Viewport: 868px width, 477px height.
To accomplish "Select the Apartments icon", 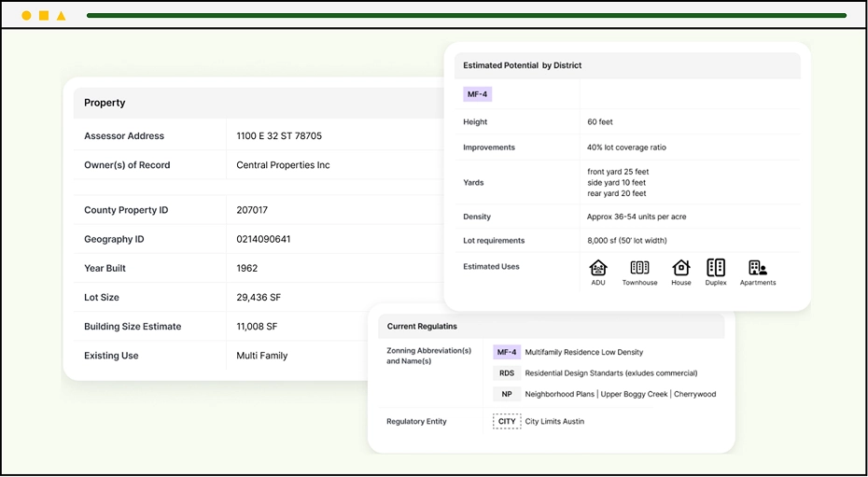I will 758,268.
